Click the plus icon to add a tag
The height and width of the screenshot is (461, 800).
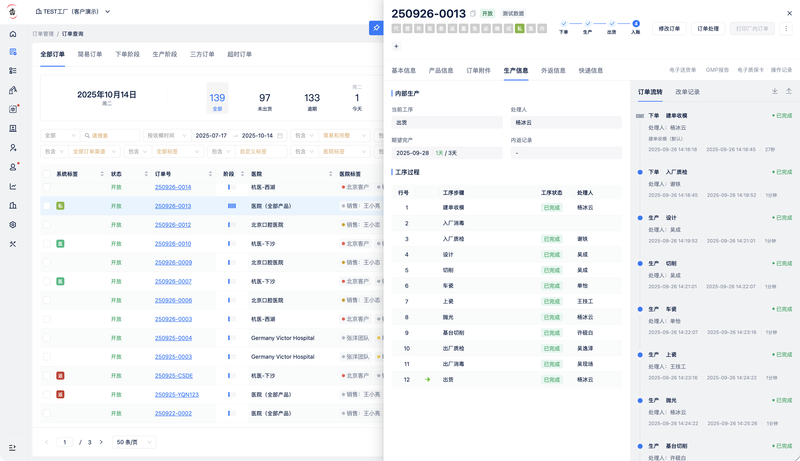396,46
